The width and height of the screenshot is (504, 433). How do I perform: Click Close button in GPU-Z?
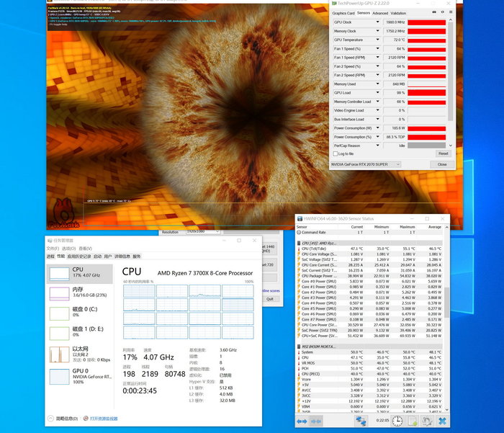pos(442,164)
